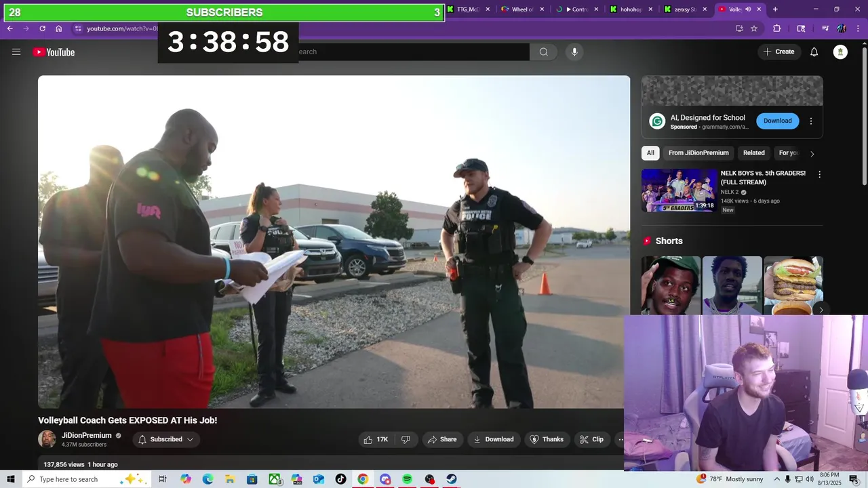The image size is (868, 488).
Task: Like the video with 17K thumbs up
Action: pos(376,439)
